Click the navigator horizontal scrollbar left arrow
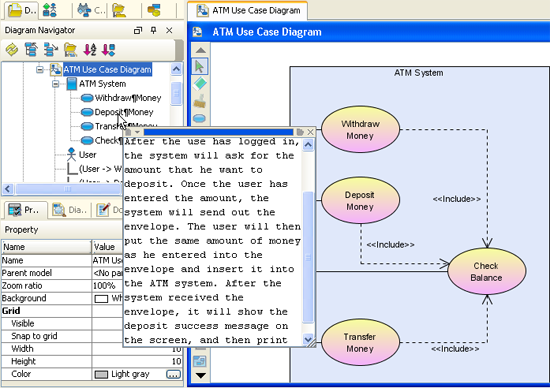550x388 pixels. coord(8,189)
